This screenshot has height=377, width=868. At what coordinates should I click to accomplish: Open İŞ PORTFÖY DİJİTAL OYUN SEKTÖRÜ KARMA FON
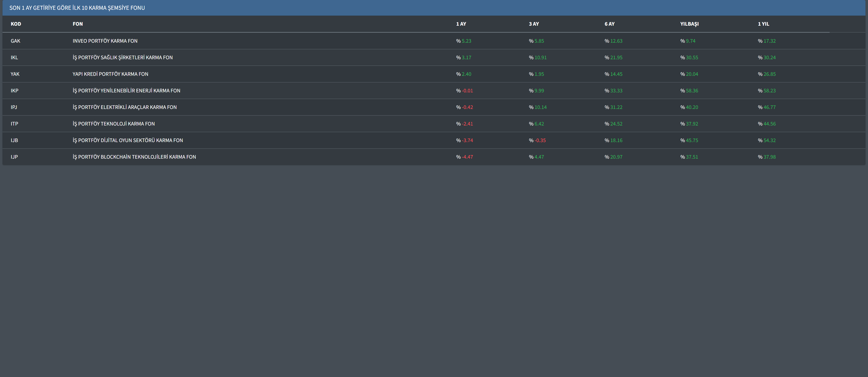point(128,140)
